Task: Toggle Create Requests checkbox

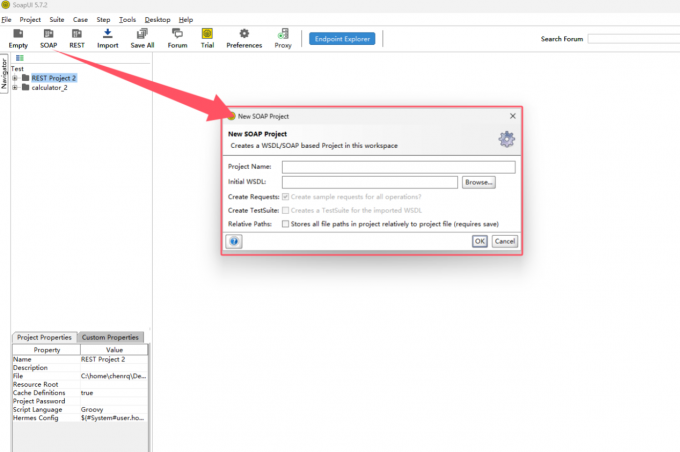Action: 285,197
